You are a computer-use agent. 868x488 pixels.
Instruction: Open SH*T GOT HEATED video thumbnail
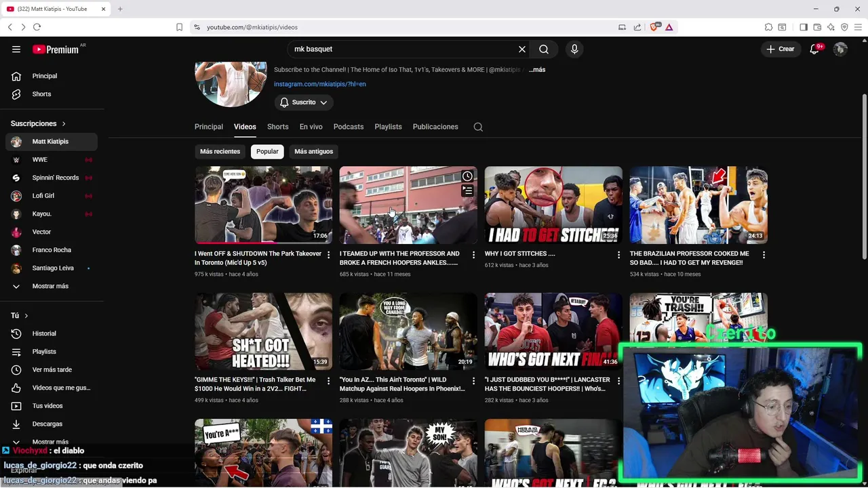point(263,331)
